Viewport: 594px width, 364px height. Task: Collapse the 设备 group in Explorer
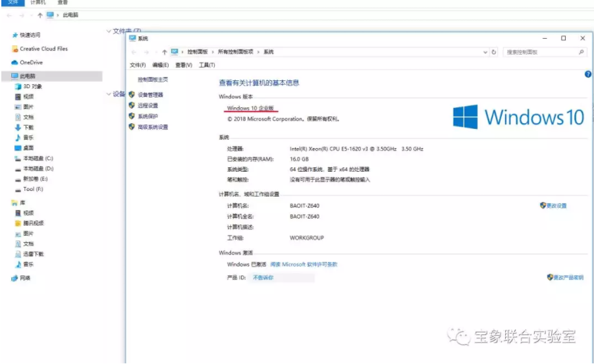click(109, 93)
